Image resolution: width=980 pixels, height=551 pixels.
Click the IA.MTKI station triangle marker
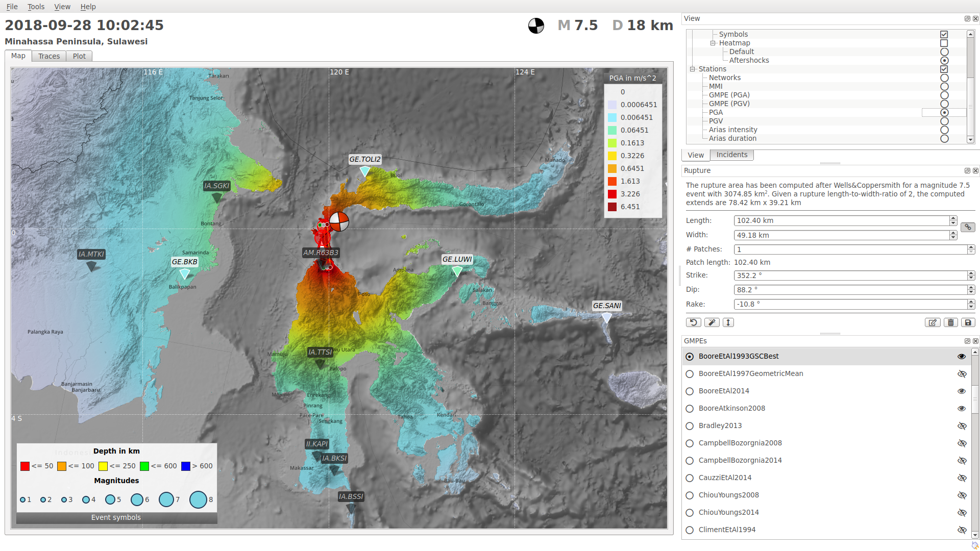(91, 266)
